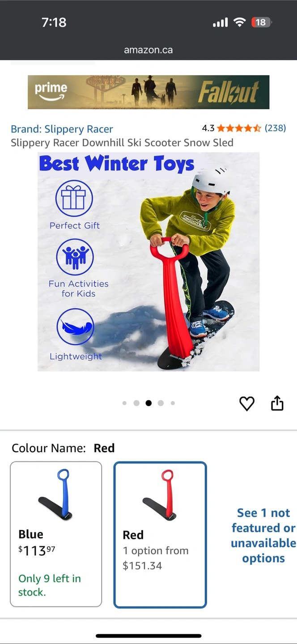297x644 pixels.
Task: Tap the star rating icons
Action: tap(239, 128)
